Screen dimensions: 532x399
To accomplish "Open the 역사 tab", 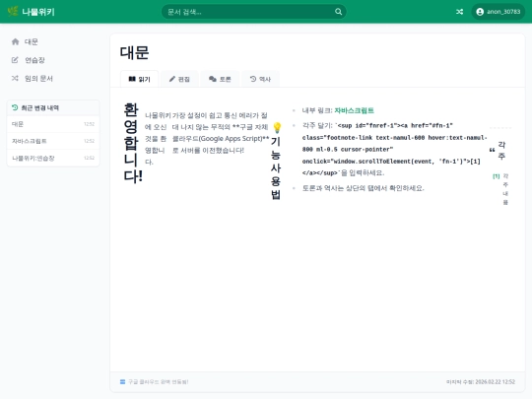I will point(260,79).
